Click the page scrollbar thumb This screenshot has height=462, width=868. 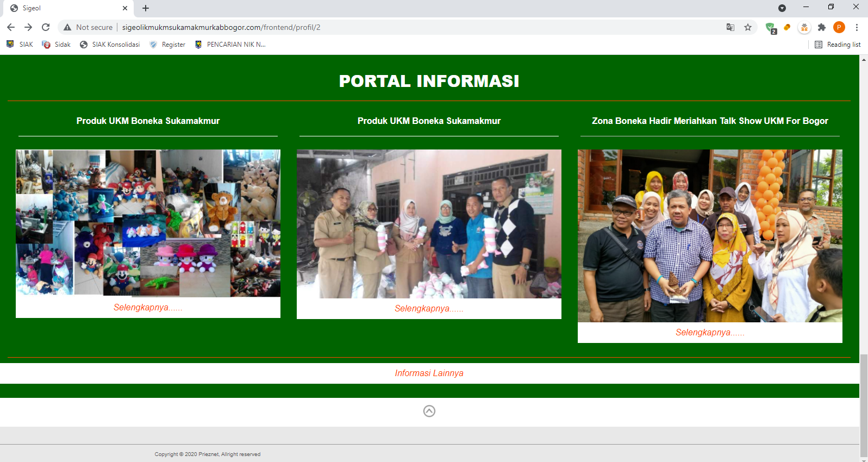(864, 405)
